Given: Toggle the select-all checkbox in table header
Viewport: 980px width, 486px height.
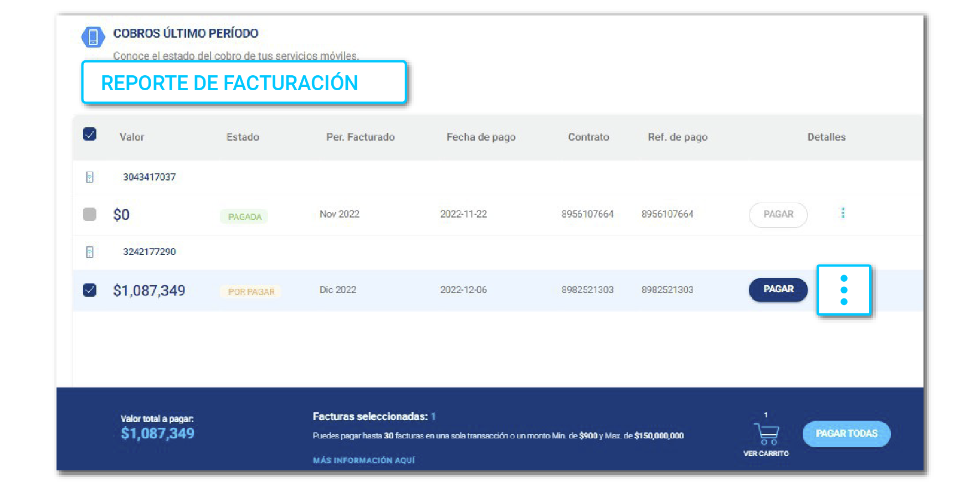Looking at the screenshot, I should click(90, 134).
